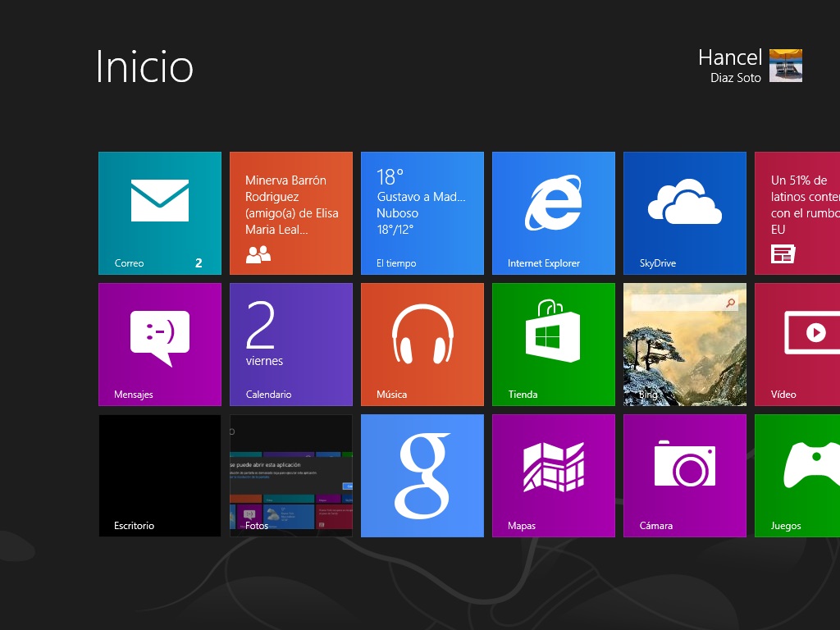Open the El tiempo weather tile
Image resolution: width=840 pixels, height=630 pixels.
pyautogui.click(x=422, y=212)
